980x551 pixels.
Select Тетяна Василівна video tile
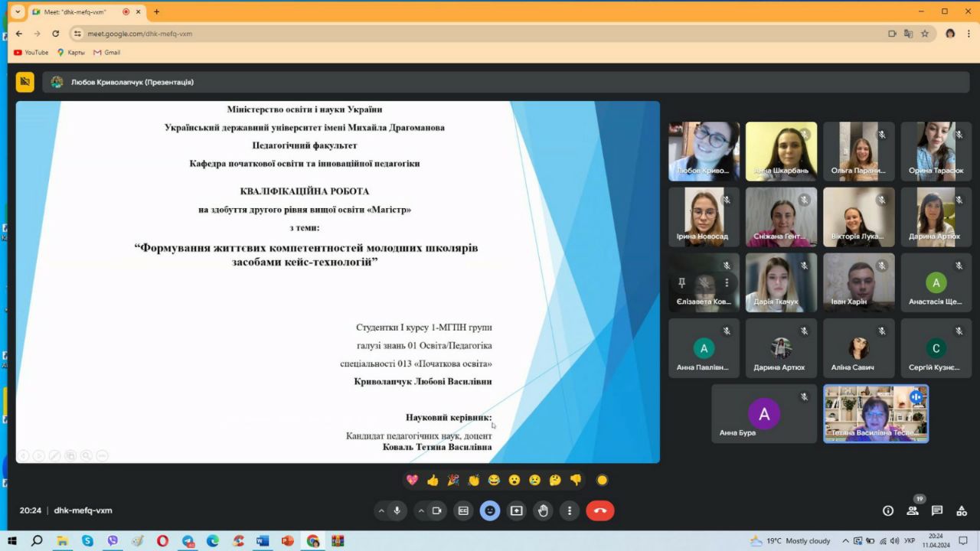(876, 413)
